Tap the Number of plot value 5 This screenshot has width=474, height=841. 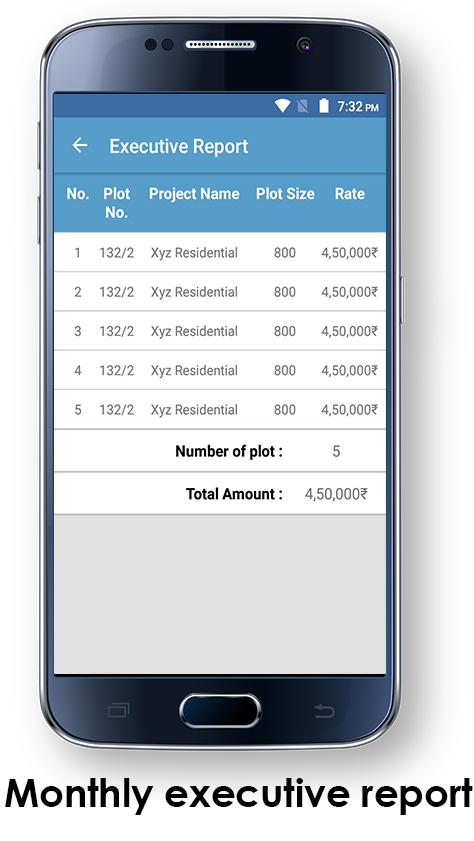[336, 452]
